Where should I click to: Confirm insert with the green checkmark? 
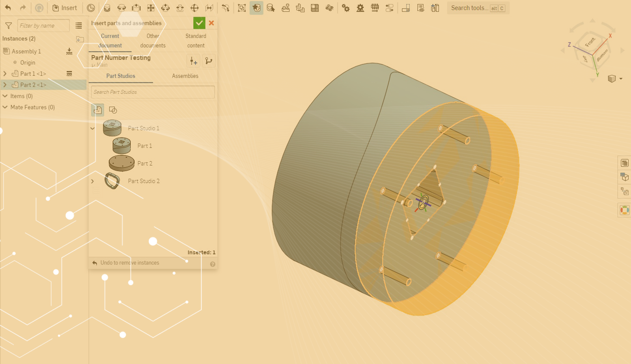click(x=199, y=23)
